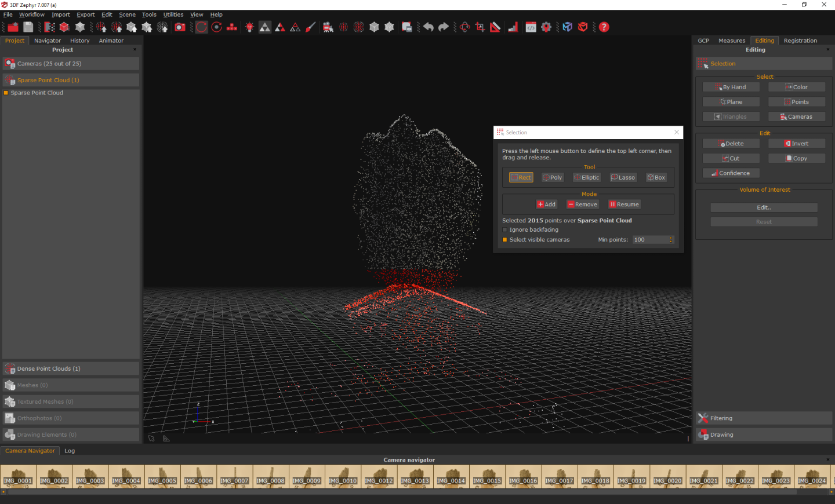Image resolution: width=835 pixels, height=504 pixels.
Task: Expand the Cameras (25 out of 25) section
Action: [x=71, y=64]
